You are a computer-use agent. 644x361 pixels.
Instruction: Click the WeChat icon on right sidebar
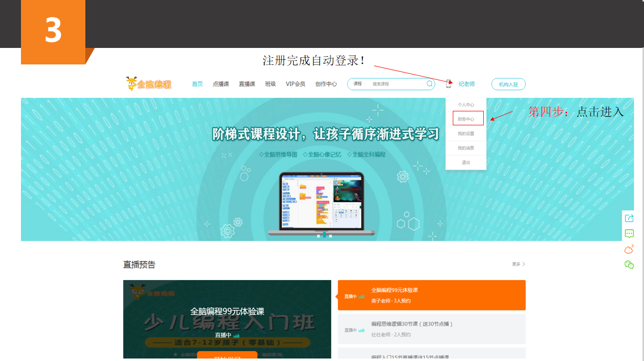(x=629, y=265)
